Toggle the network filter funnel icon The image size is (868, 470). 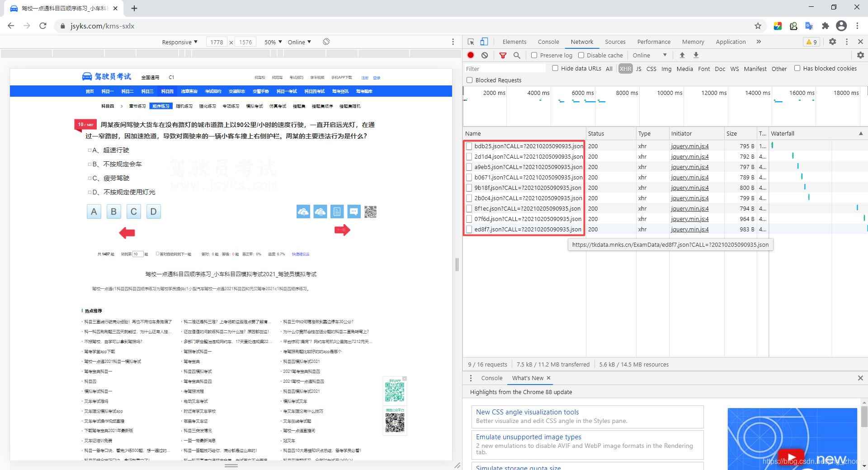(x=503, y=55)
